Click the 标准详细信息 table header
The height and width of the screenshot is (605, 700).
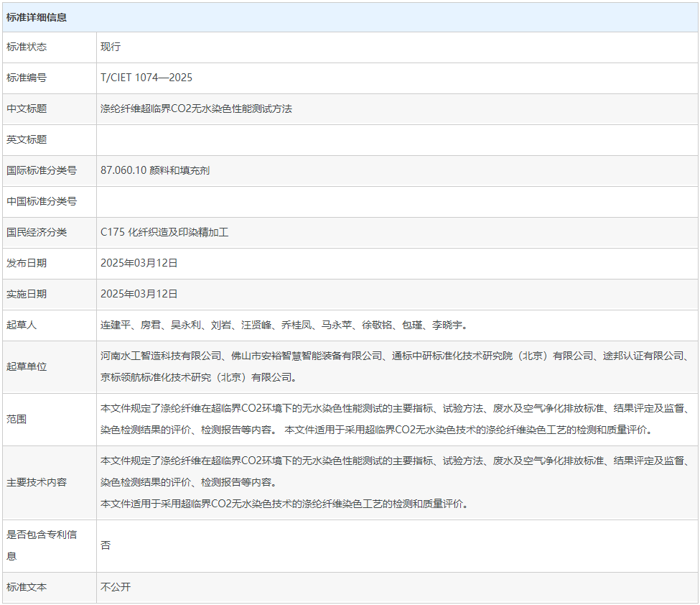pos(37,17)
